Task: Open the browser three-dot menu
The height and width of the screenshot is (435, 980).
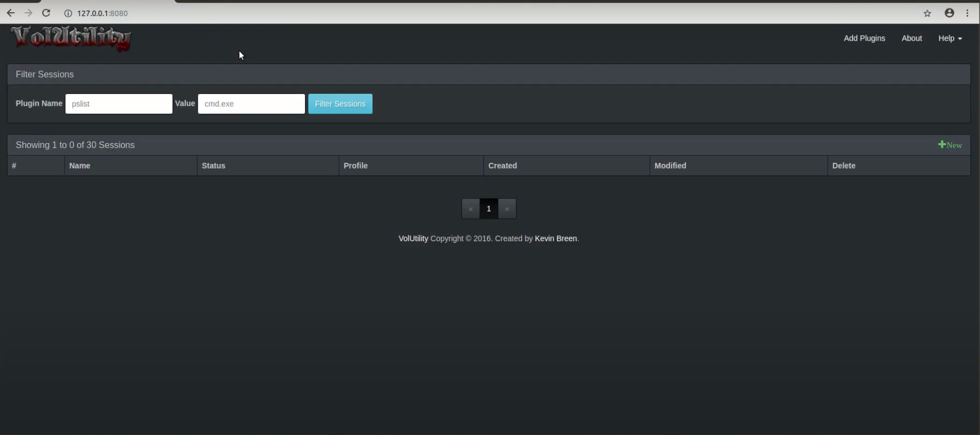Action: [x=968, y=13]
